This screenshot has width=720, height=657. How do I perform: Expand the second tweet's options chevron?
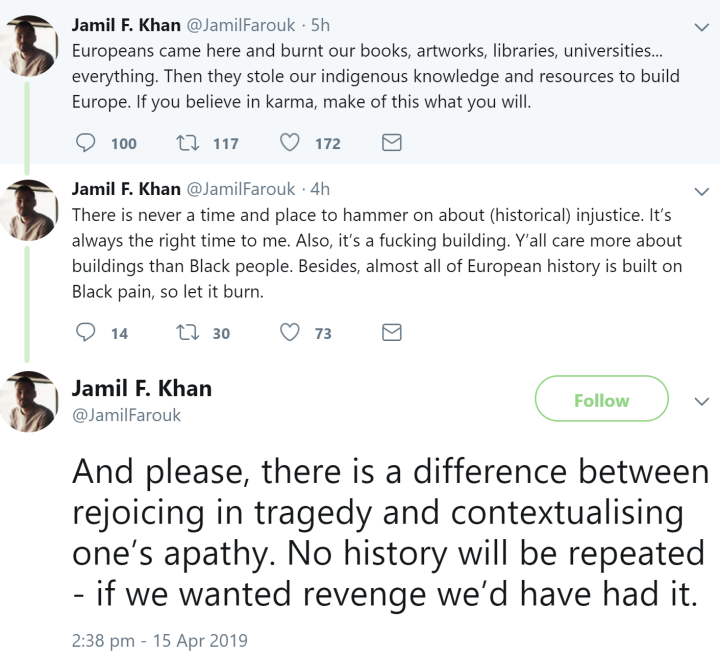click(701, 190)
